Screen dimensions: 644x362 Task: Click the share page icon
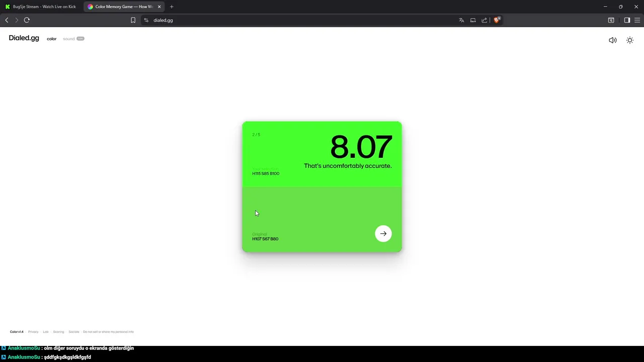tap(485, 20)
